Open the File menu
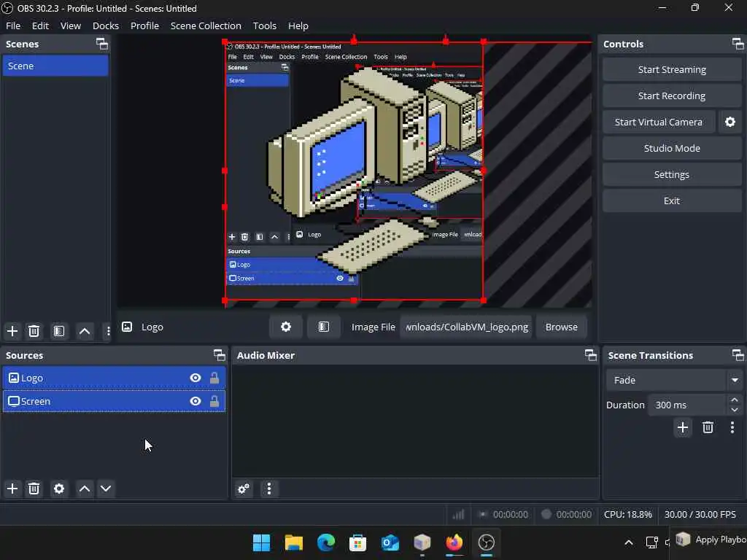Viewport: 747px width, 560px height. (13, 26)
